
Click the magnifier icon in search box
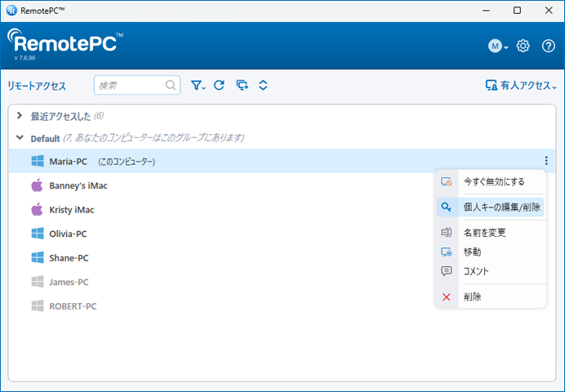click(171, 85)
